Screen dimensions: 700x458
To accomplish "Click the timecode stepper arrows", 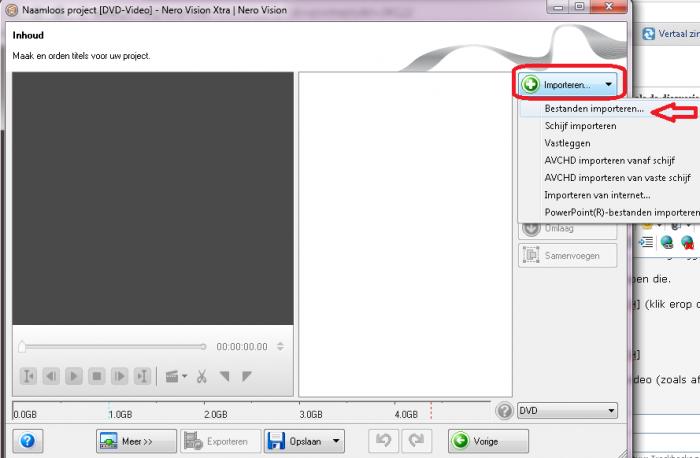I will click(280, 346).
